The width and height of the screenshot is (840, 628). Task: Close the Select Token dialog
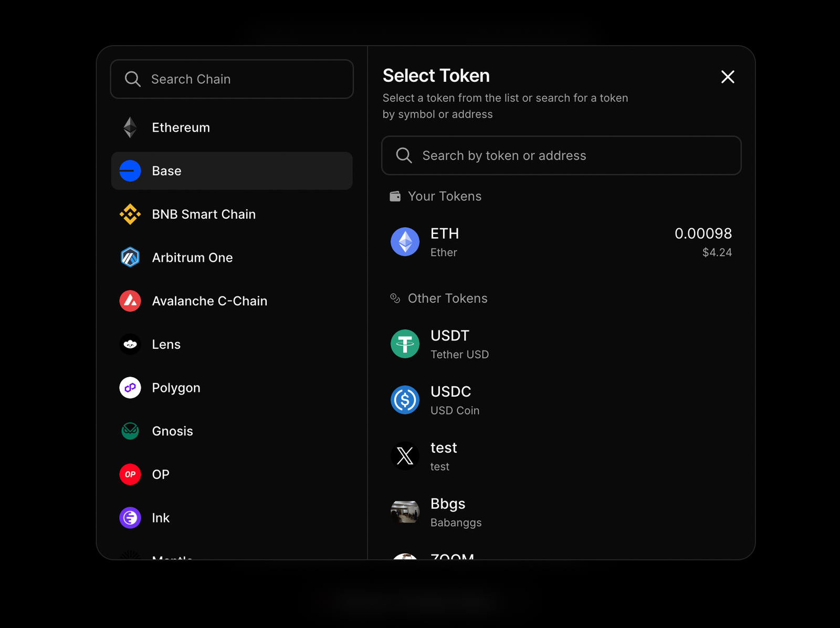pyautogui.click(x=728, y=77)
